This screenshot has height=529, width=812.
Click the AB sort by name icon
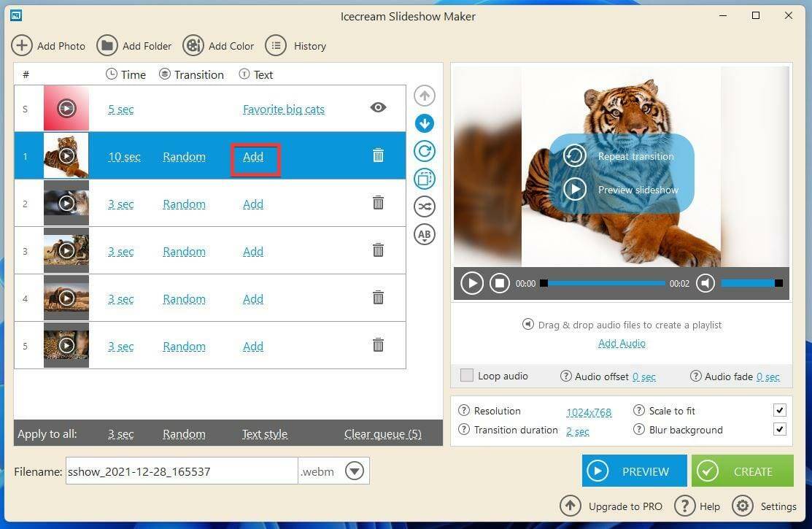click(425, 235)
